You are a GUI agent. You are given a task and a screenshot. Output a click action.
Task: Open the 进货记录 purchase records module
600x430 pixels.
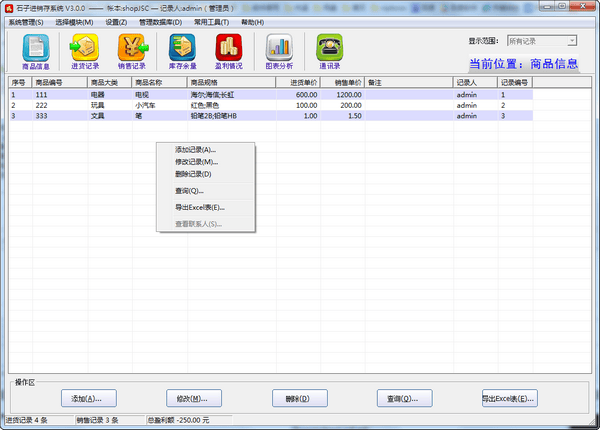[x=85, y=50]
